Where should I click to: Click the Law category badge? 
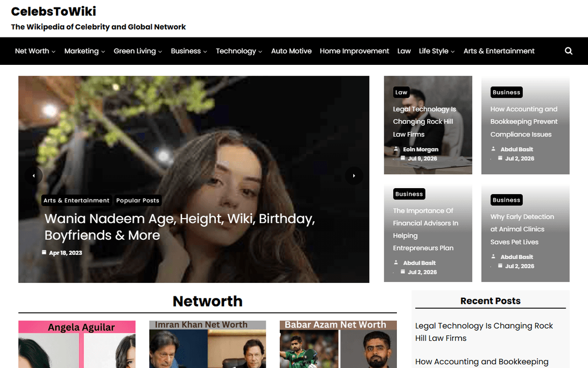pos(401,92)
